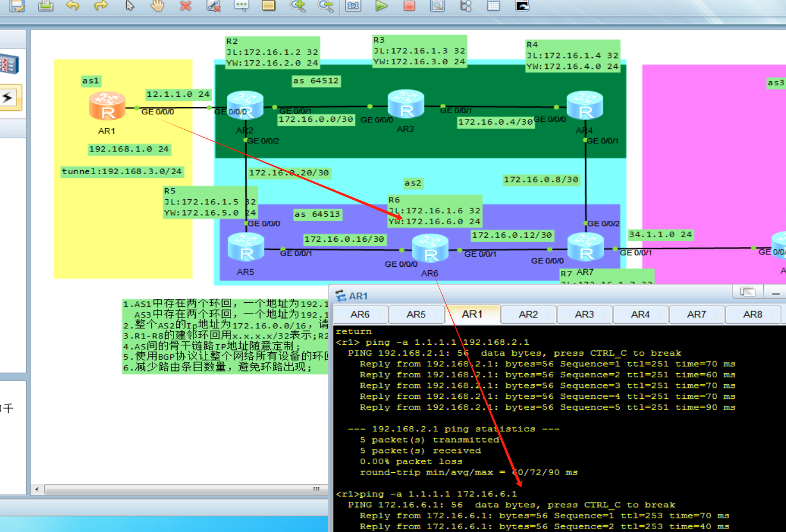Click the zoom out magnifier
This screenshot has width=786, height=532.
326,6
